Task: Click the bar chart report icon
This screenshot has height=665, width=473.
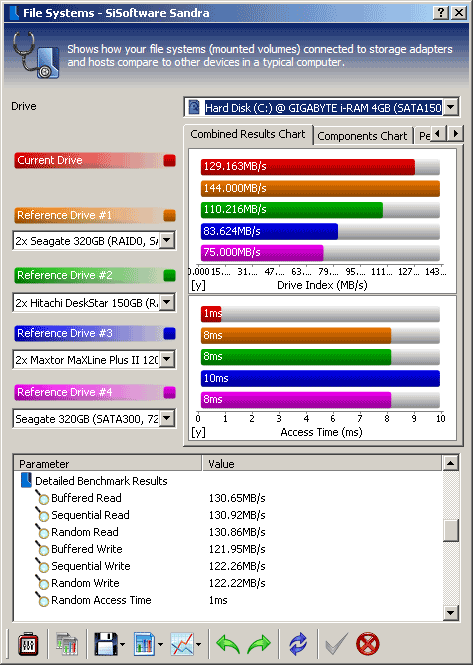Action: pos(144,644)
